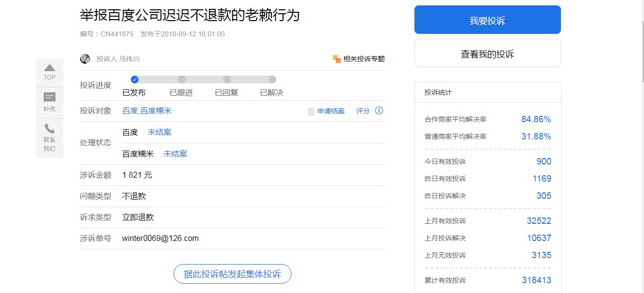Click the 已跟进 progress step dot
Viewport: 644px width, 293px height.
(182, 80)
